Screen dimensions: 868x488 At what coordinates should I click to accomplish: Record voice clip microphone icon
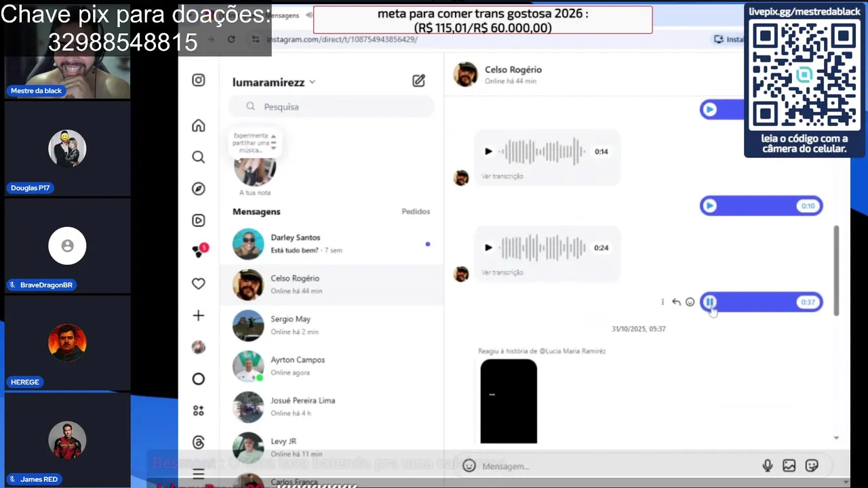pyautogui.click(x=768, y=466)
